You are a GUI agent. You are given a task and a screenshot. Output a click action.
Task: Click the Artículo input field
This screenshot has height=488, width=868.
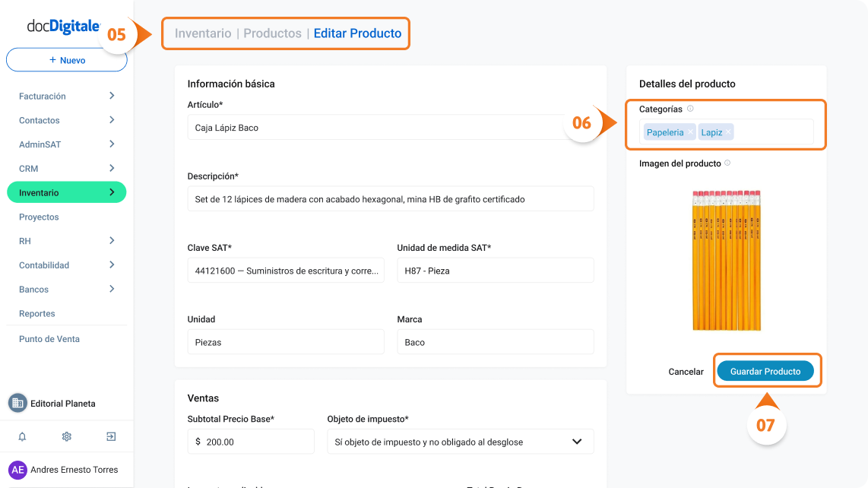click(x=390, y=128)
